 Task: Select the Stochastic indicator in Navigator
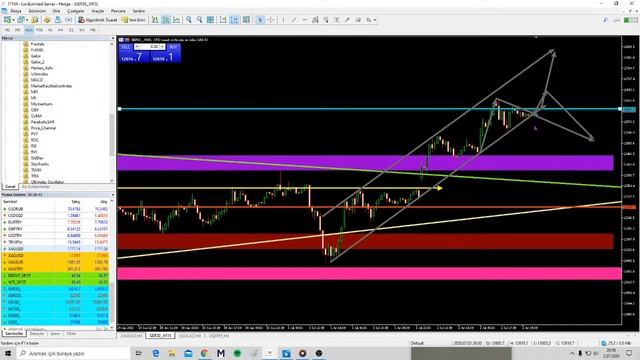[x=40, y=164]
